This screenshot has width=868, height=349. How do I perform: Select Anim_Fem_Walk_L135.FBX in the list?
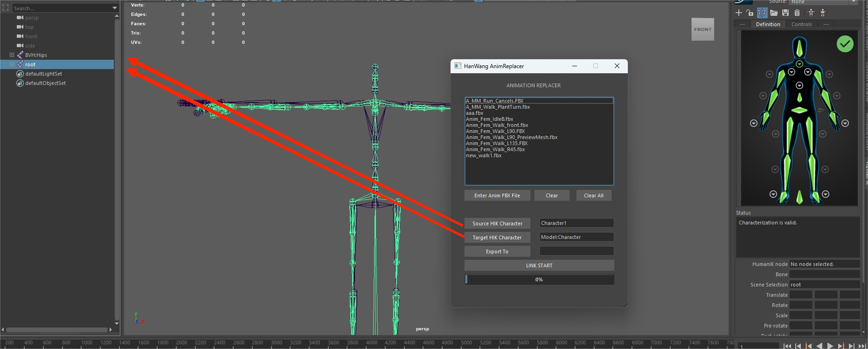539,143
